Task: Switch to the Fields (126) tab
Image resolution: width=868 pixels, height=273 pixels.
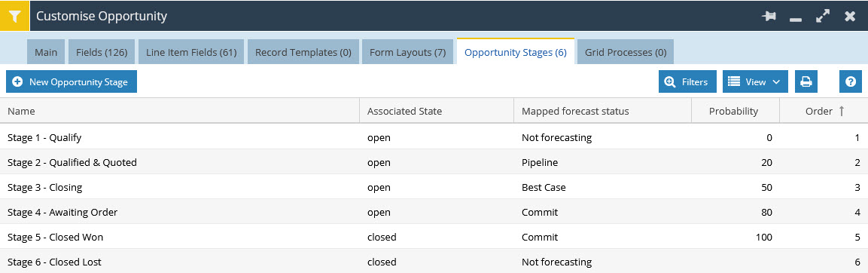Action: (x=102, y=52)
